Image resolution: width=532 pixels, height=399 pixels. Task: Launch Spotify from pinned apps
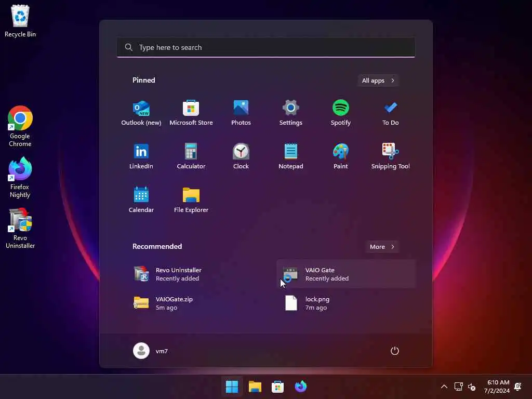click(341, 113)
